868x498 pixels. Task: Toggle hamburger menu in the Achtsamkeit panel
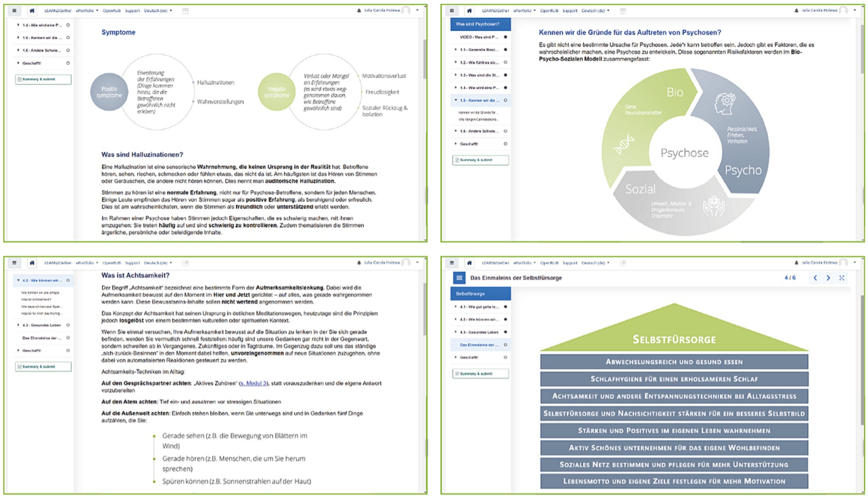click(14, 263)
